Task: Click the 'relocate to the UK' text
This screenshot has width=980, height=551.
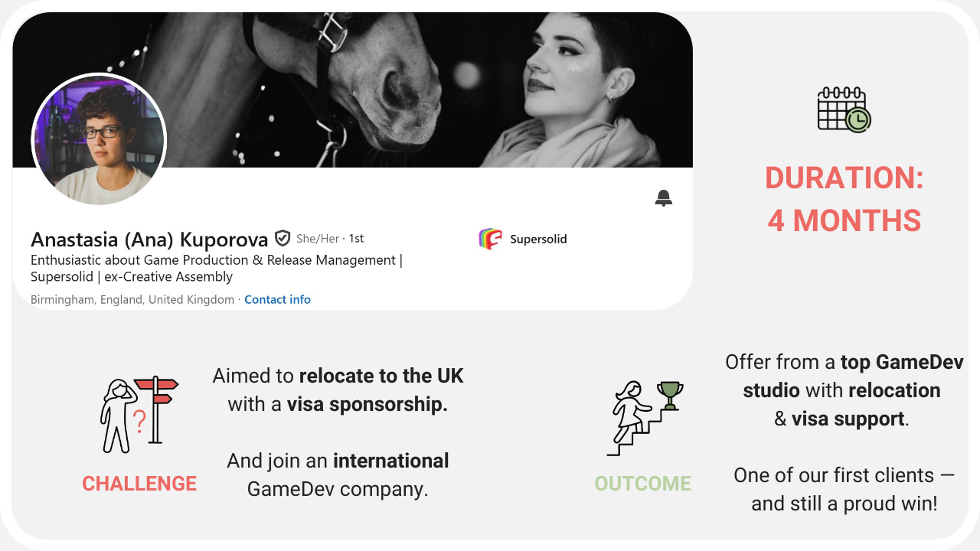Action: click(x=381, y=376)
